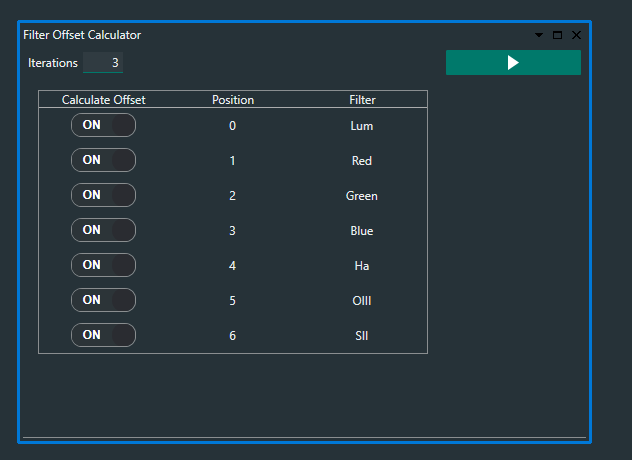Viewport: 632px width, 460px height.
Task: Select the SII filter name cell
Action: click(x=362, y=336)
